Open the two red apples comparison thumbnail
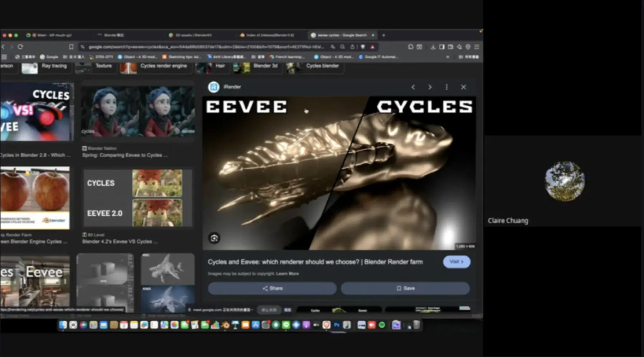The width and height of the screenshot is (644, 357). point(35,198)
